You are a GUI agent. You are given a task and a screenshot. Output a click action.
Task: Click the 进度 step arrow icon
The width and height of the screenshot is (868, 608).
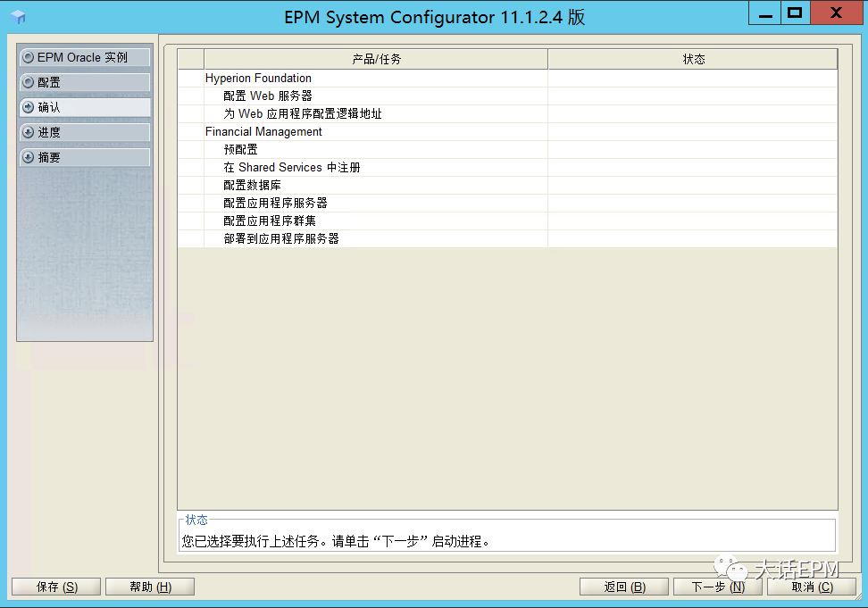click(x=28, y=132)
